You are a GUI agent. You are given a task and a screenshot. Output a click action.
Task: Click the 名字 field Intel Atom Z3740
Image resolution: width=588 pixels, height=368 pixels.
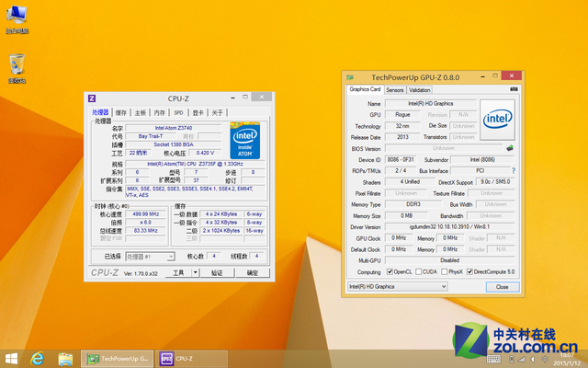tap(174, 128)
